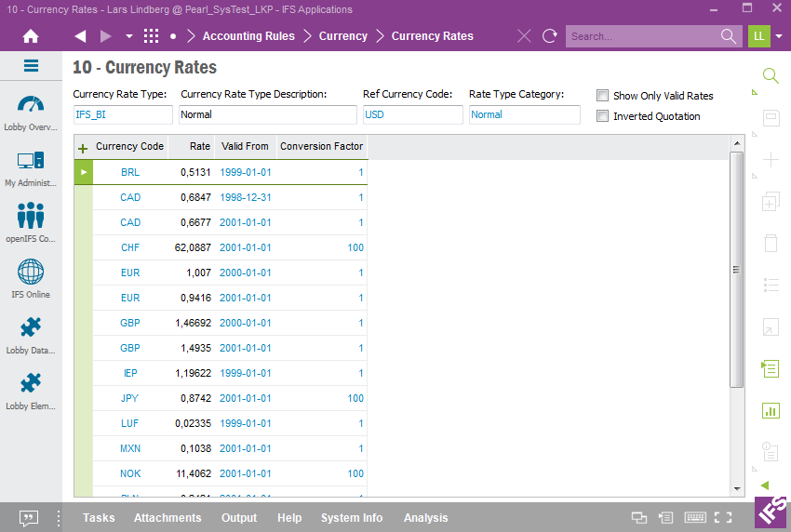Image resolution: width=791 pixels, height=532 pixels.
Task: Click the magnifier in the search box
Action: (729, 36)
